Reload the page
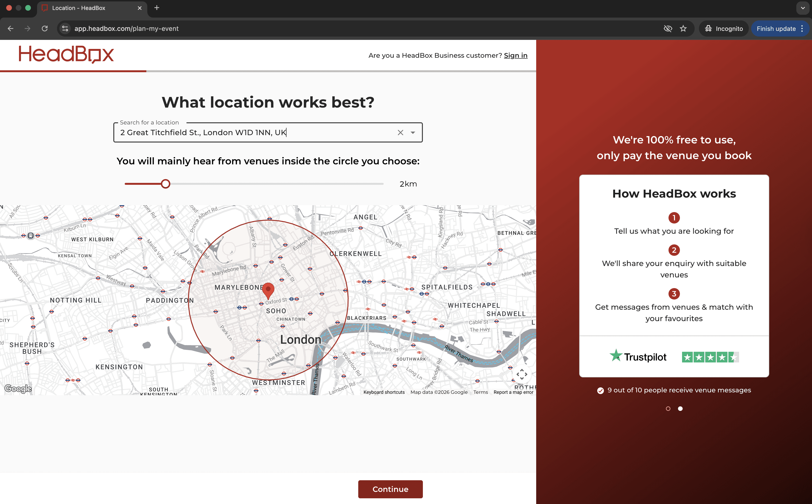The image size is (812, 504). click(45, 29)
